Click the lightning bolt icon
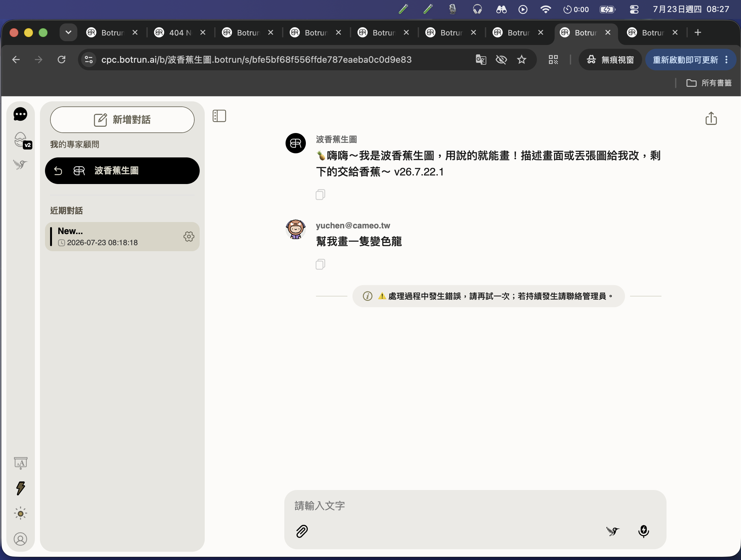Screen dimensions: 741x560 coord(21,488)
